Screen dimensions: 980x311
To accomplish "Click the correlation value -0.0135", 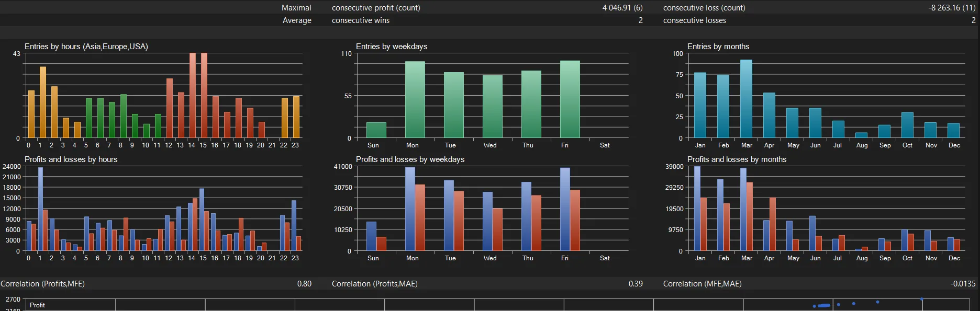I will point(963,284).
